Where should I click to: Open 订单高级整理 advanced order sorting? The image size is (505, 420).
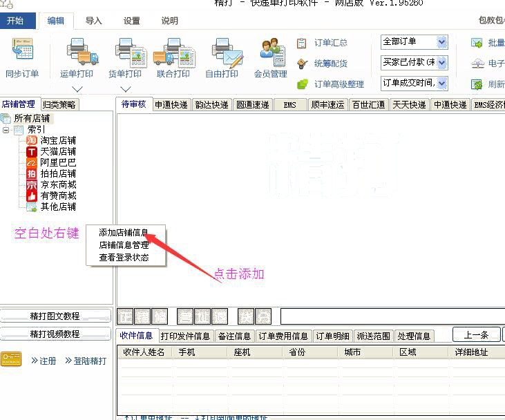coord(302,84)
